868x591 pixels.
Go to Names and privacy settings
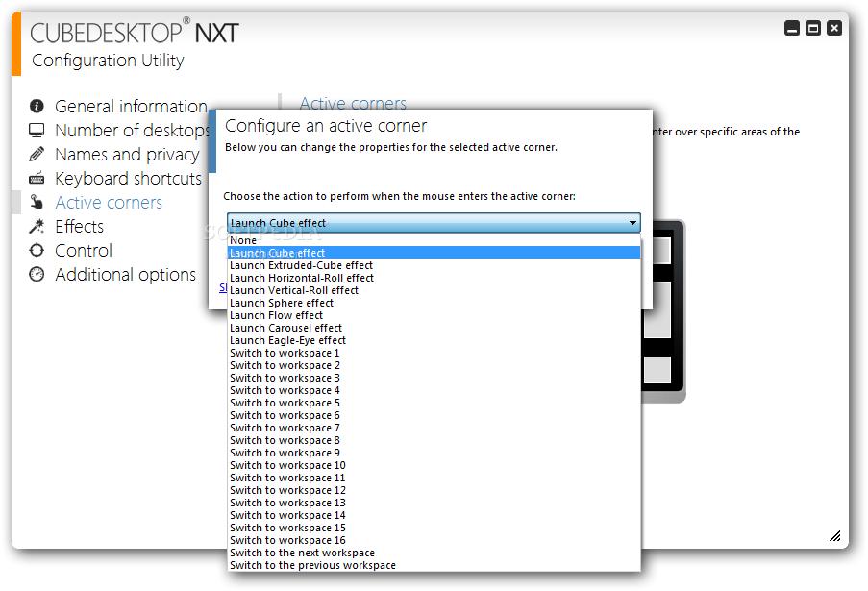click(x=127, y=155)
